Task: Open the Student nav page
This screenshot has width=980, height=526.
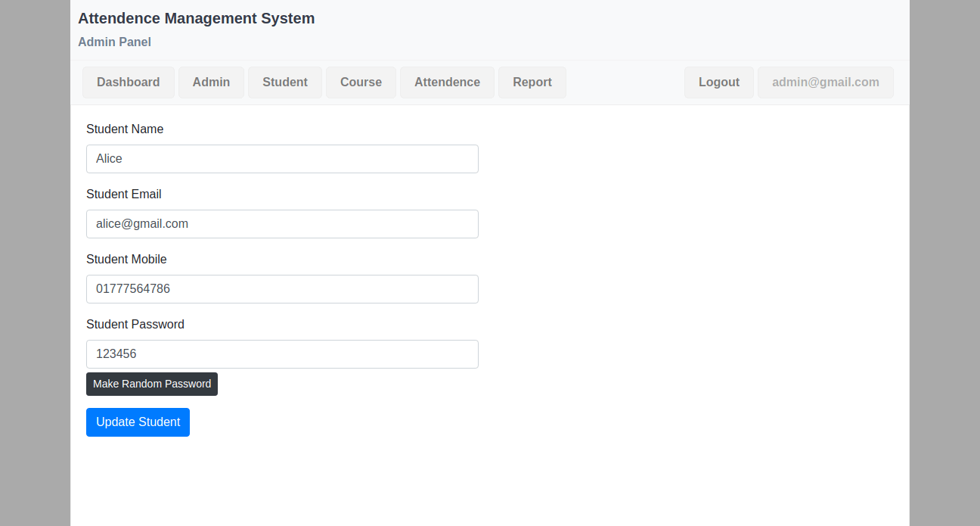Action: [284, 82]
